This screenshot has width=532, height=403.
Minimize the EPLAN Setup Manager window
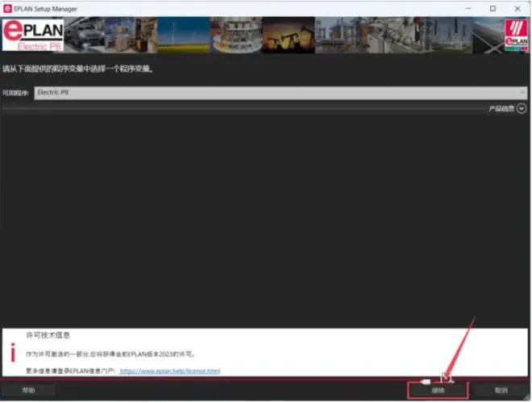click(x=468, y=9)
